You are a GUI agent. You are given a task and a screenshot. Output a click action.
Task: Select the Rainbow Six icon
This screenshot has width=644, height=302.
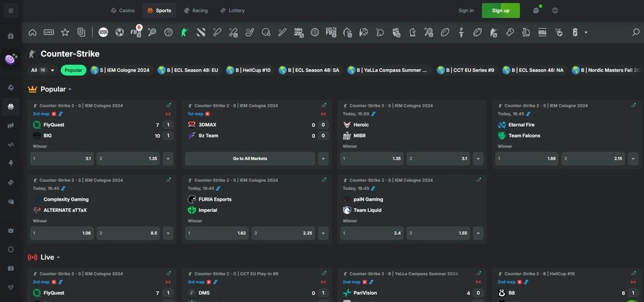pos(575,32)
